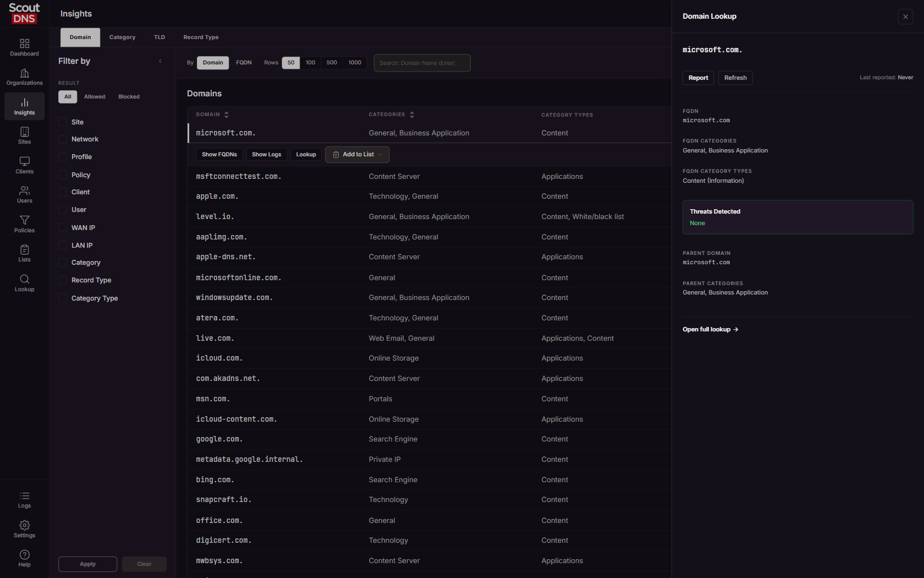924x578 pixels.
Task: Select the msftconnecttest.com. row
Action: click(x=429, y=177)
